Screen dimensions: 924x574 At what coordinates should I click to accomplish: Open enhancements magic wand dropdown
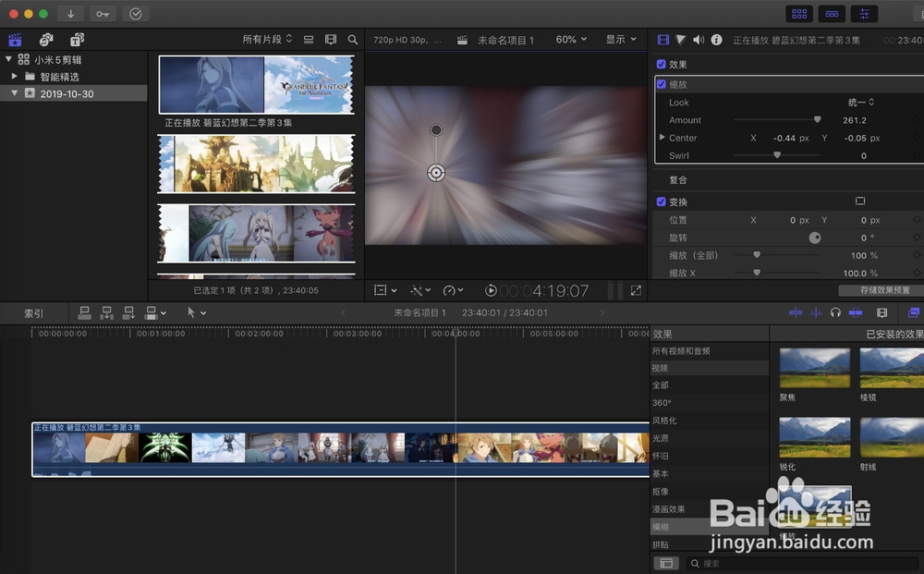[420, 290]
